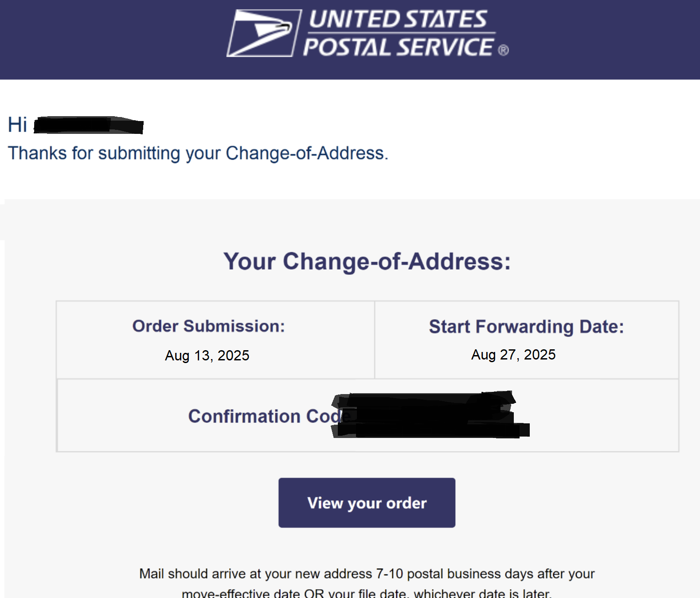Open the View your order button
This screenshot has height=598, width=700.
(x=367, y=503)
